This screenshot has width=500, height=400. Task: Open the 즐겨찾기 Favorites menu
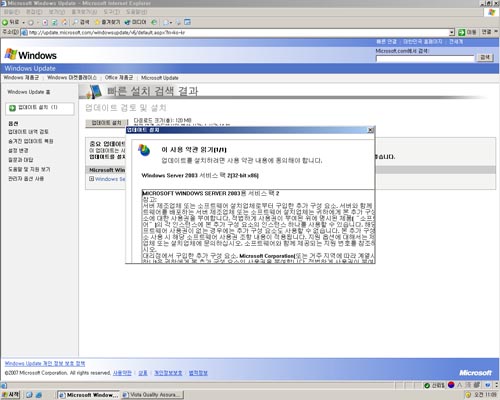click(84, 12)
